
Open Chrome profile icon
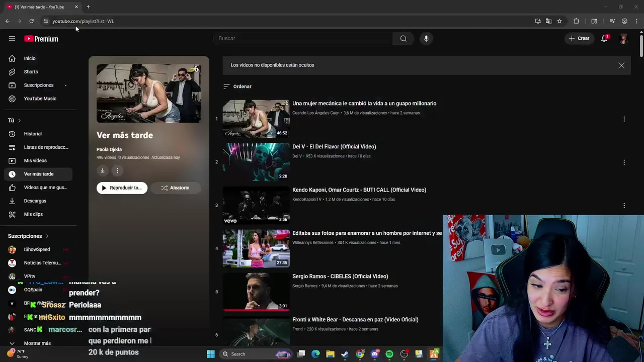click(624, 21)
